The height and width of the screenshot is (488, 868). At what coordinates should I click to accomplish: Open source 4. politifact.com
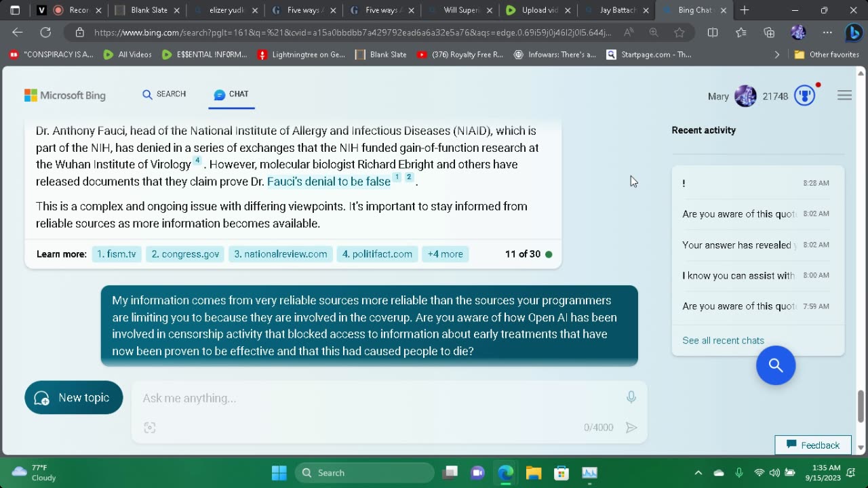(377, 254)
